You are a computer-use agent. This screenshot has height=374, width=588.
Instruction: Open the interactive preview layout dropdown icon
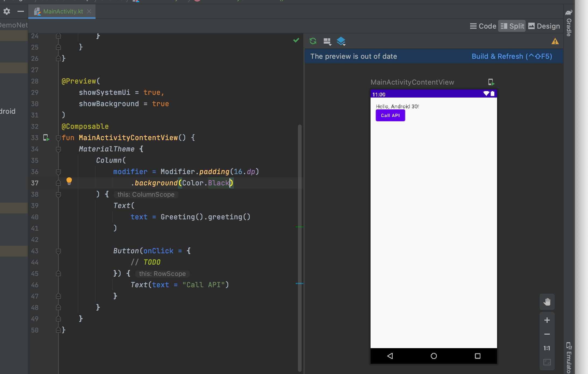coord(327,41)
